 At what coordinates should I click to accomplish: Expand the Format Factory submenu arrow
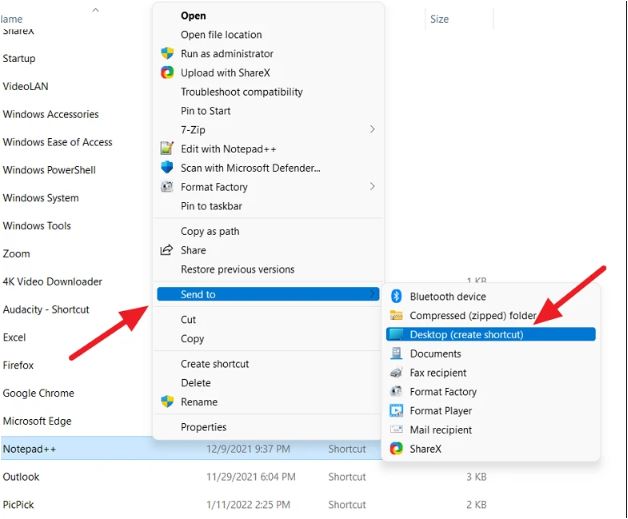372,187
